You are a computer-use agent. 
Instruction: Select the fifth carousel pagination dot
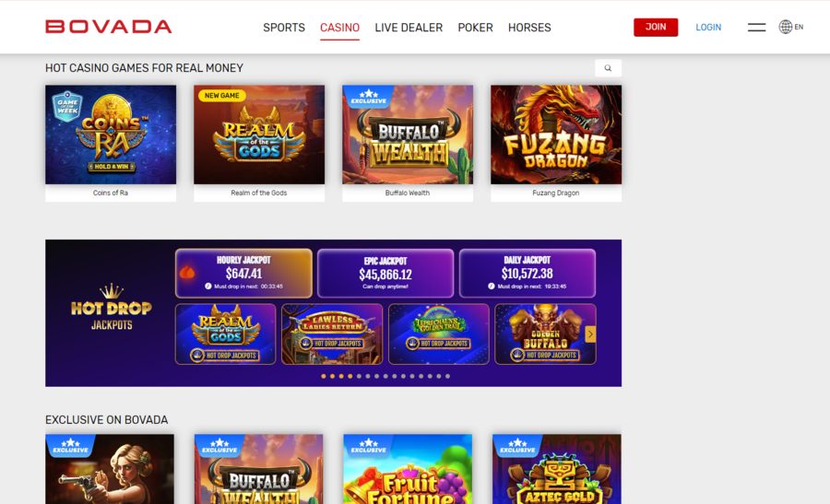359,376
